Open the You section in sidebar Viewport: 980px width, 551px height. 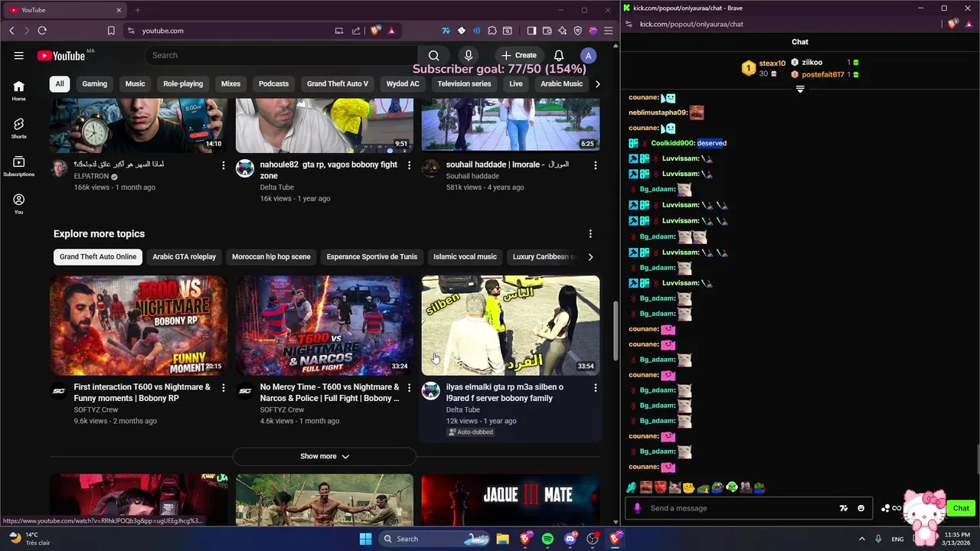(18, 204)
